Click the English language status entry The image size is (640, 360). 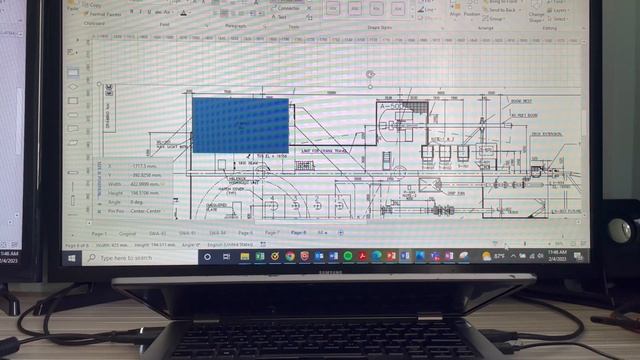tap(230, 244)
